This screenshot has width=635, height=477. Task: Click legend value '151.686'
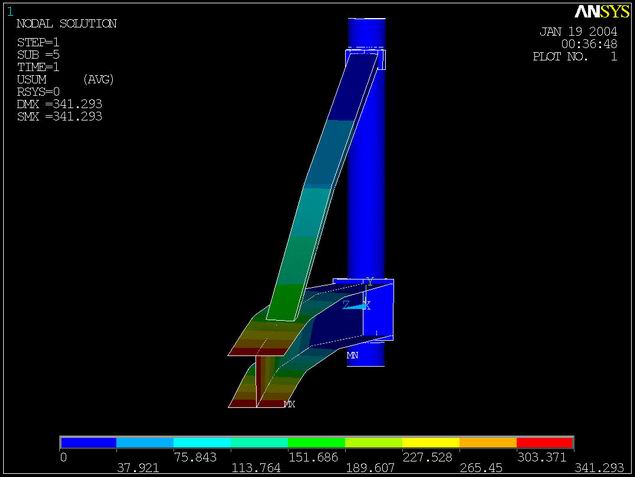[x=313, y=457]
